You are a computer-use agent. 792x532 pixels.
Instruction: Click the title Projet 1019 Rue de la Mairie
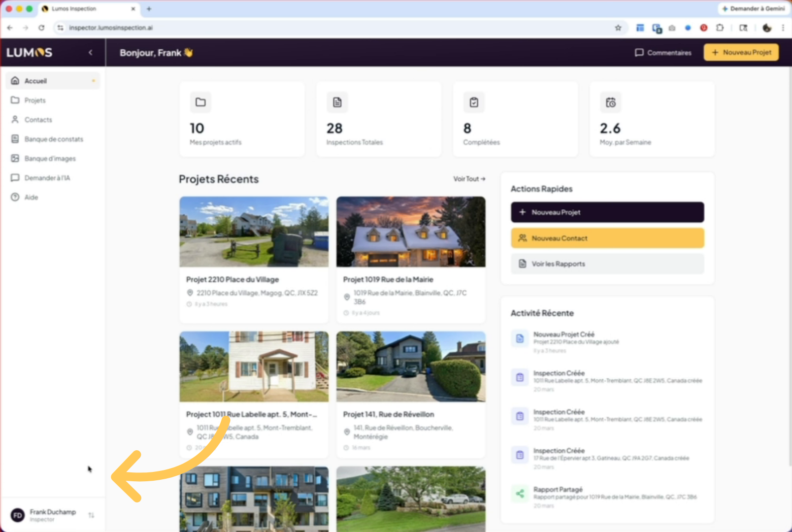pos(388,279)
